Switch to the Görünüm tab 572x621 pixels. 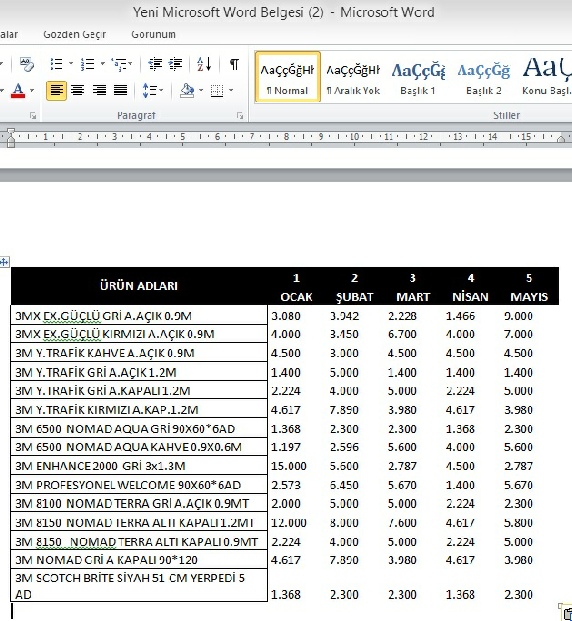pos(153,34)
